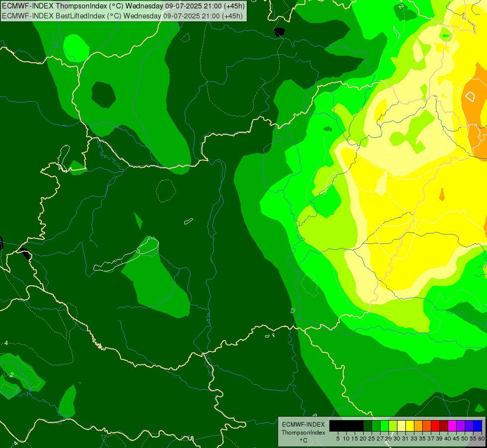Viewport: 487px width, 448px height.
Task: Click the 'ThompsonIndex' label in the legend box
Action: 303,433
